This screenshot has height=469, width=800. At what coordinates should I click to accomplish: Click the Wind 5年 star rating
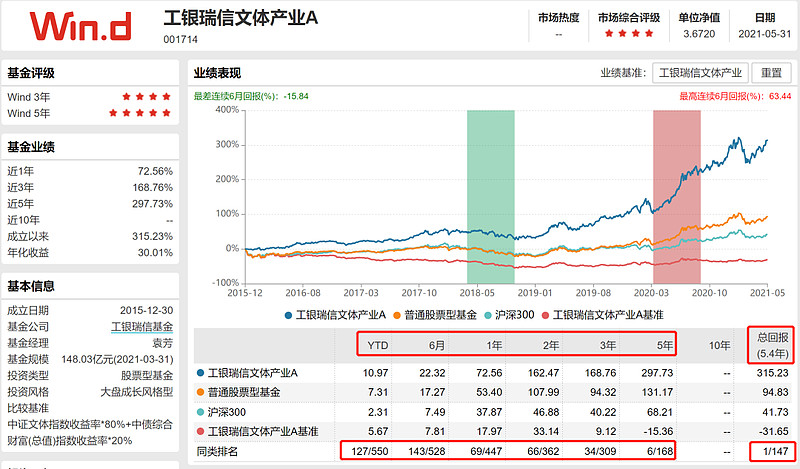tap(139, 113)
